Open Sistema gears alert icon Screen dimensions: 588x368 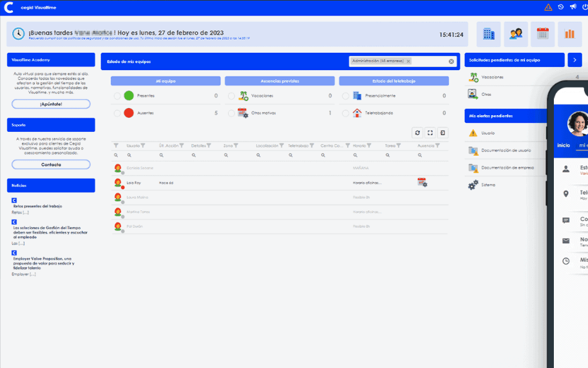[473, 185]
